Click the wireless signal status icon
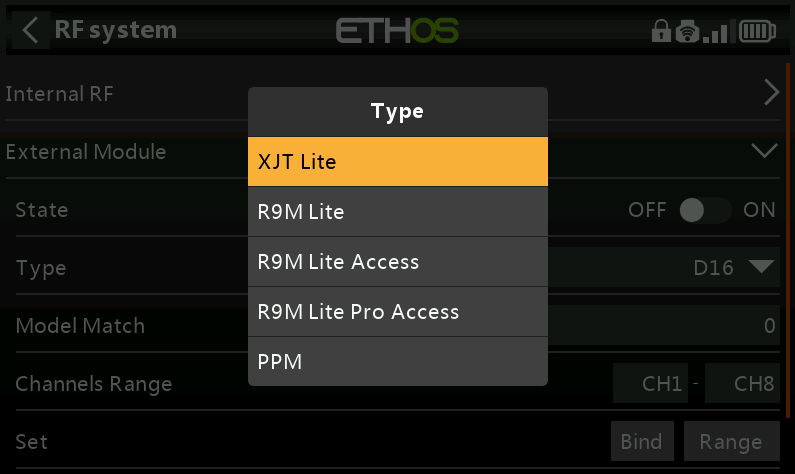 click(687, 32)
